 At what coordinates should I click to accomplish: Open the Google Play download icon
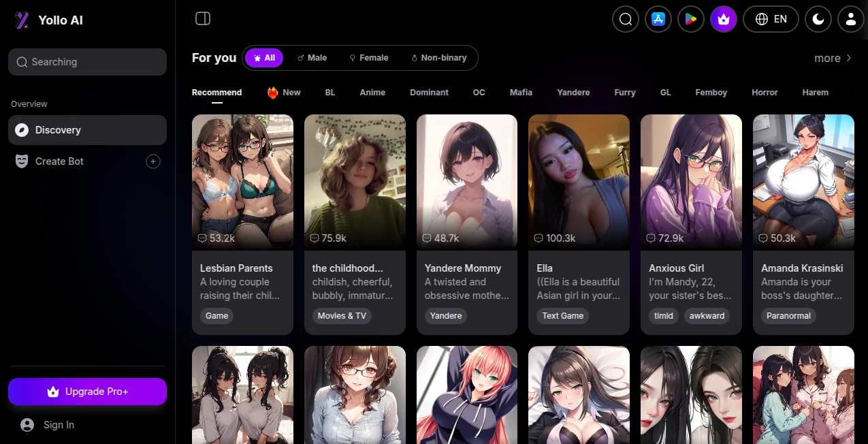690,19
